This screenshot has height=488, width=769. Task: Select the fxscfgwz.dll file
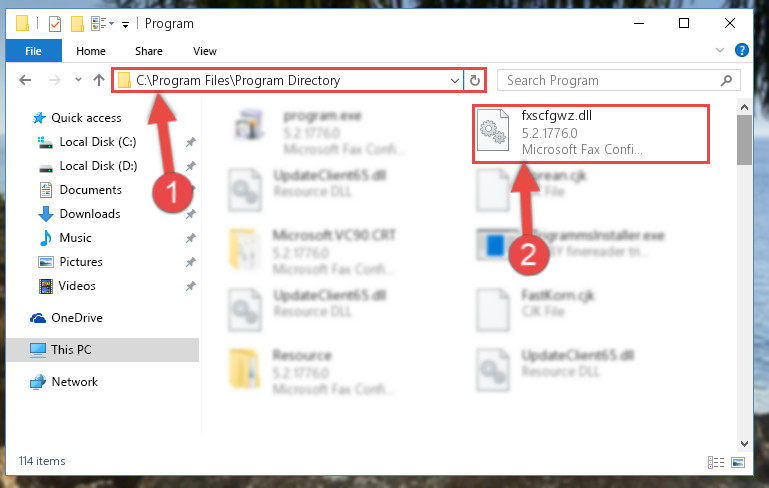591,133
